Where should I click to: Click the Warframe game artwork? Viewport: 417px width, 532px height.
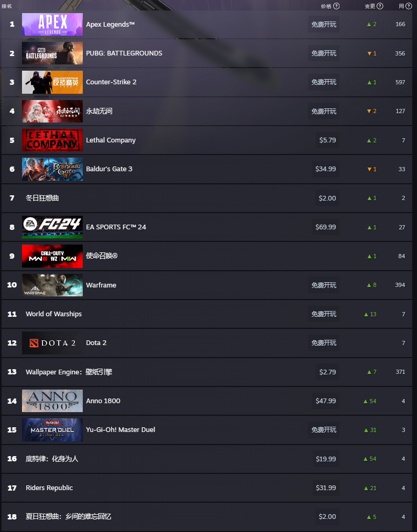pyautogui.click(x=52, y=285)
